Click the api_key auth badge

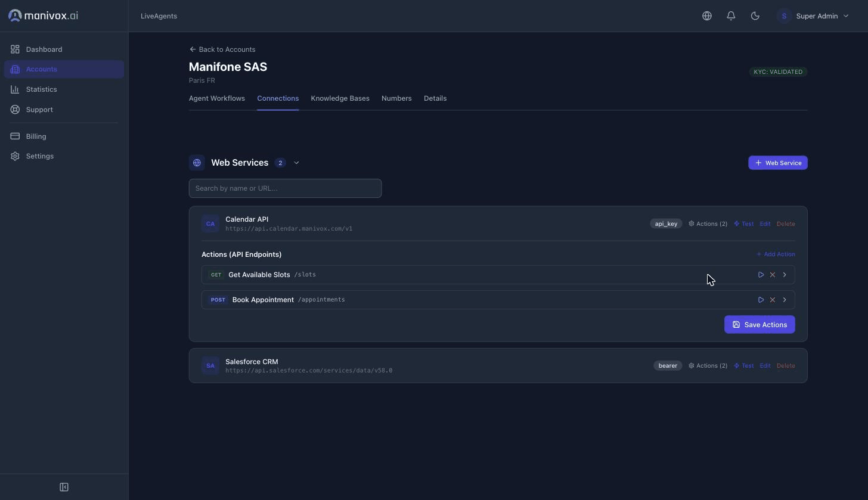666,224
